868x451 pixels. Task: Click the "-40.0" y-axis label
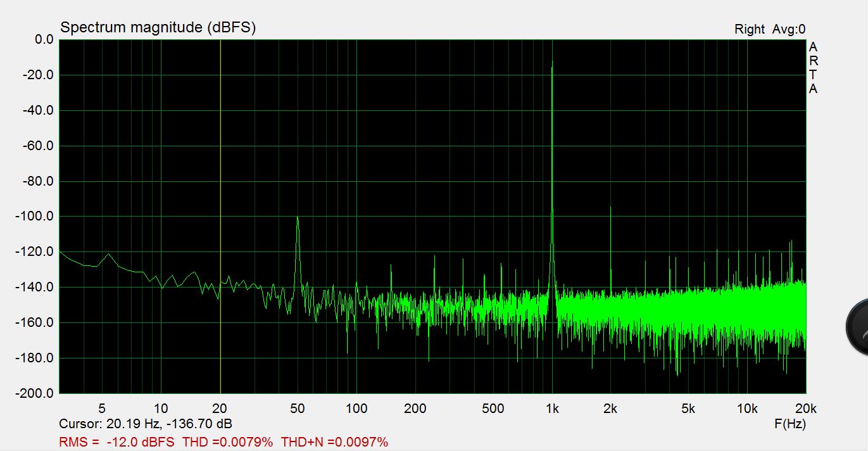(39, 110)
